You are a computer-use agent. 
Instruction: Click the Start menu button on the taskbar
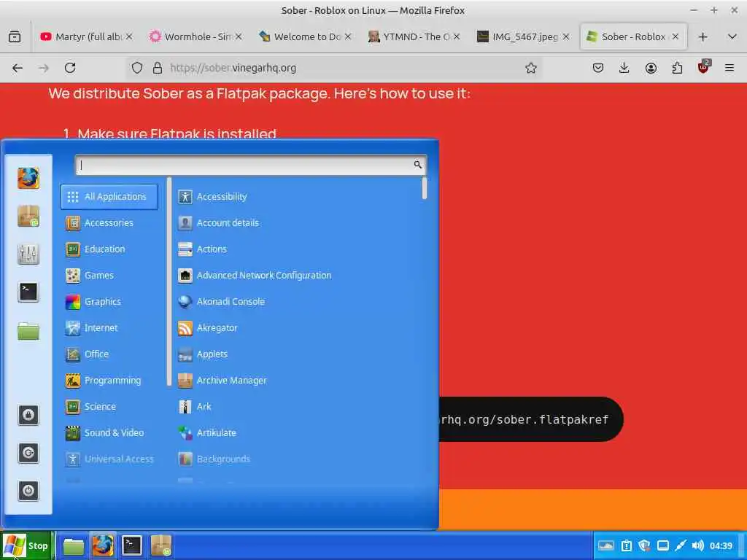(27, 545)
